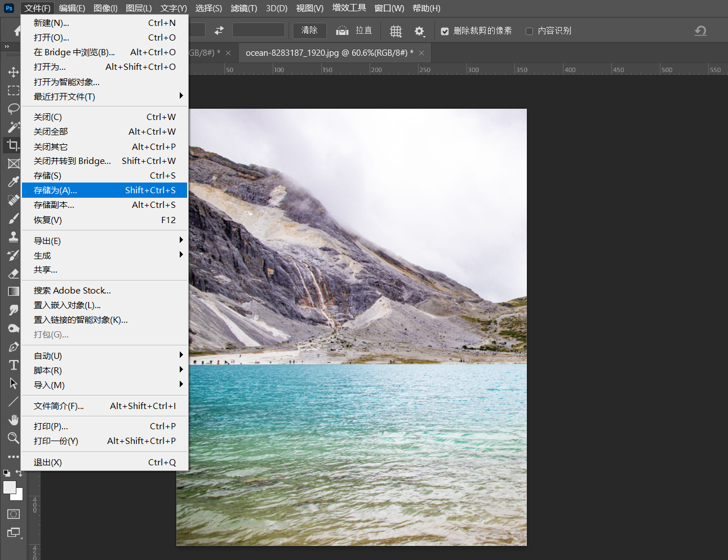The width and height of the screenshot is (728, 560).
Task: Expand 脚本(R) submenu
Action: point(104,370)
